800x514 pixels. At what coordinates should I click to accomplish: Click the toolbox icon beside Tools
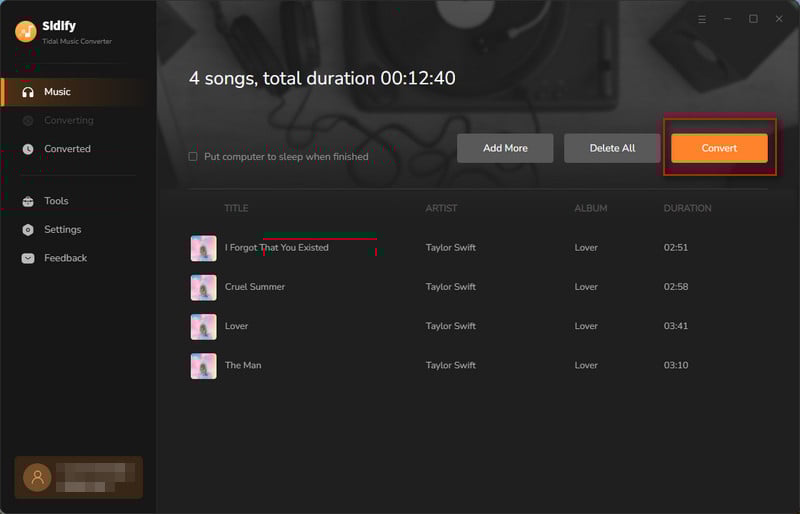(28, 201)
